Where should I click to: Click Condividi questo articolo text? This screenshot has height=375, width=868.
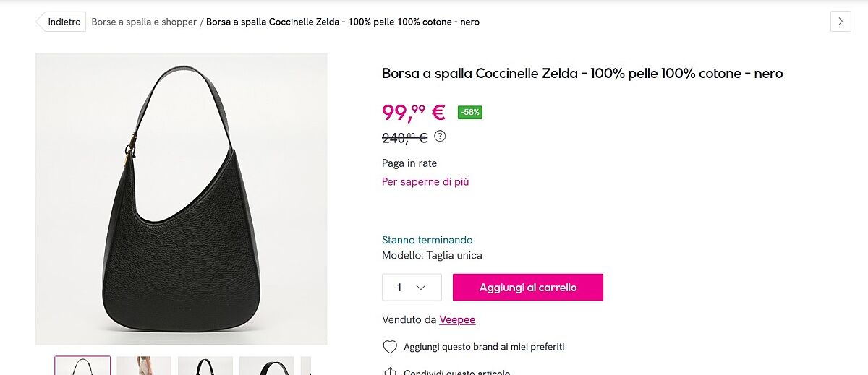click(x=457, y=372)
